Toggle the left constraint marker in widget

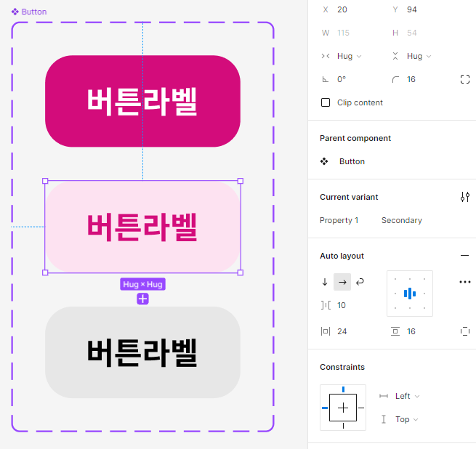(325, 408)
